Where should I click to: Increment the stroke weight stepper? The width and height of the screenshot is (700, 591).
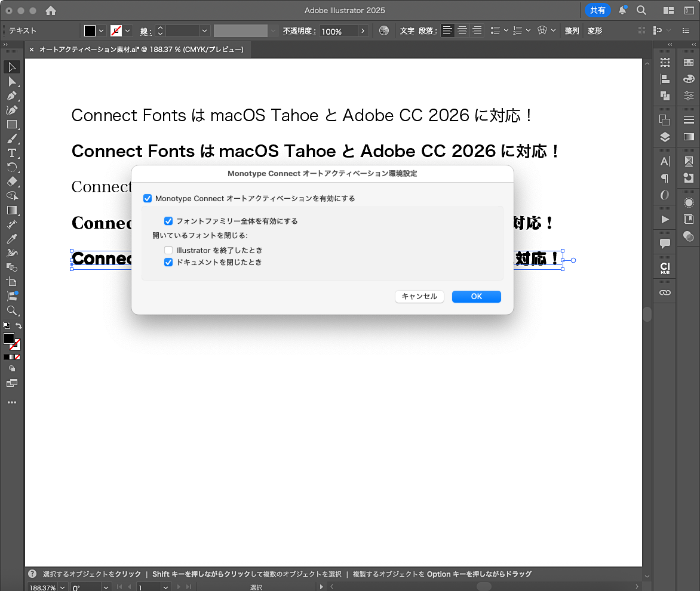pyautogui.click(x=160, y=27)
